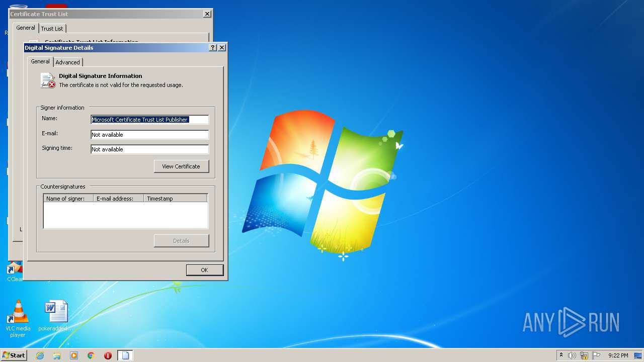Click the empty countersignatures list
The width and height of the screenshot is (644, 362).
point(125,215)
